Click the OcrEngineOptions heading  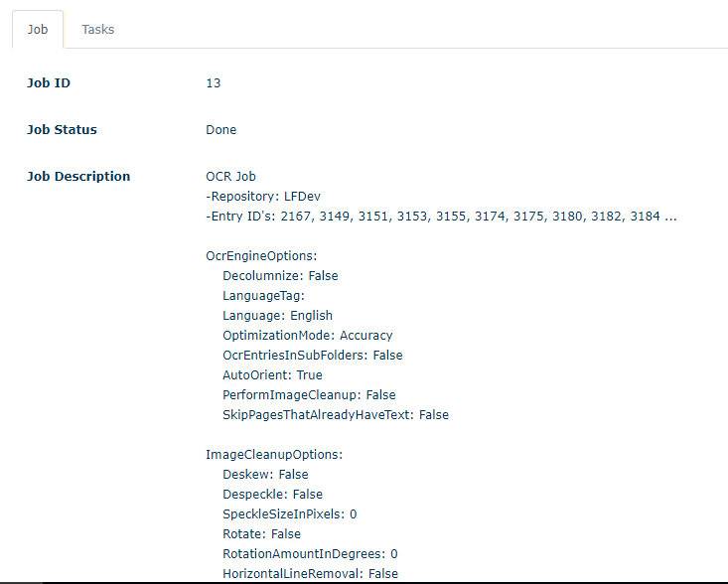261,256
